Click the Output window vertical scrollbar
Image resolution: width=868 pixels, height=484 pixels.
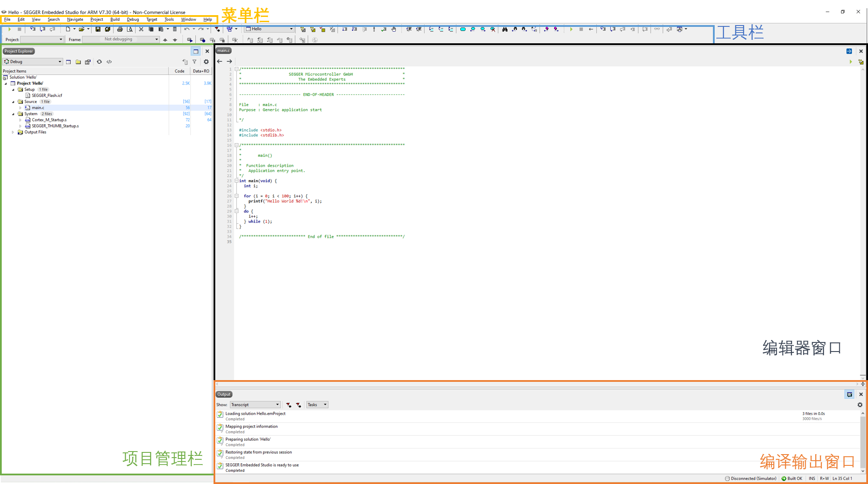pyautogui.click(x=863, y=442)
